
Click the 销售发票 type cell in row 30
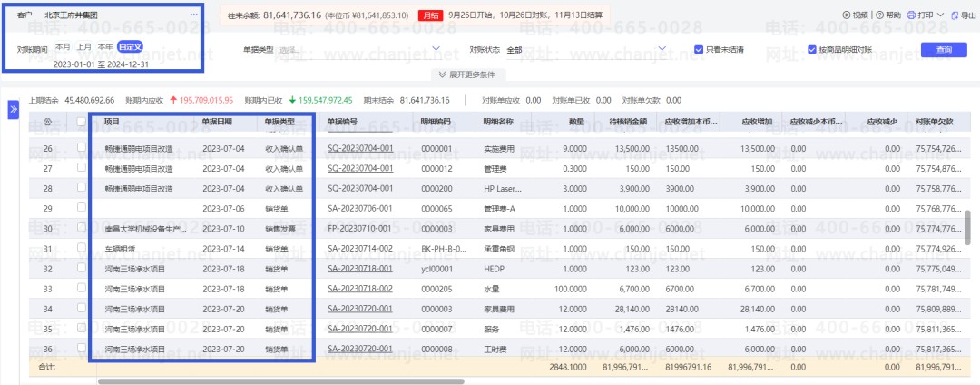coord(279,229)
